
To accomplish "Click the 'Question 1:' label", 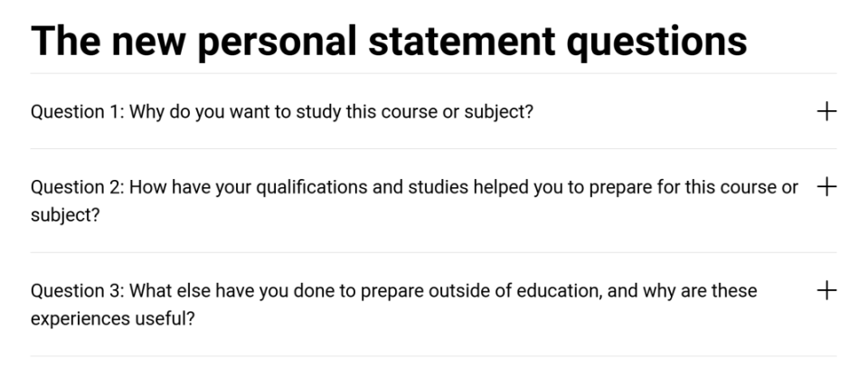I will pyautogui.click(x=76, y=112).
